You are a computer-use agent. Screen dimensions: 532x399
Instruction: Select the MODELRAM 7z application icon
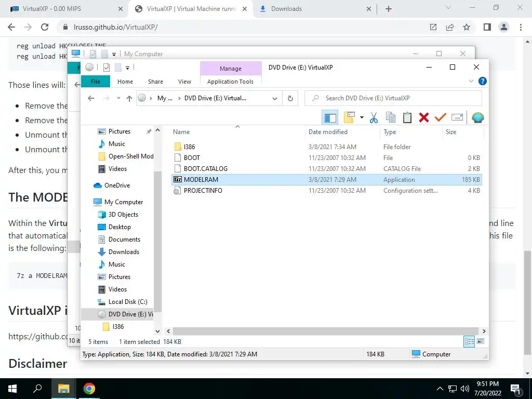[x=178, y=179]
